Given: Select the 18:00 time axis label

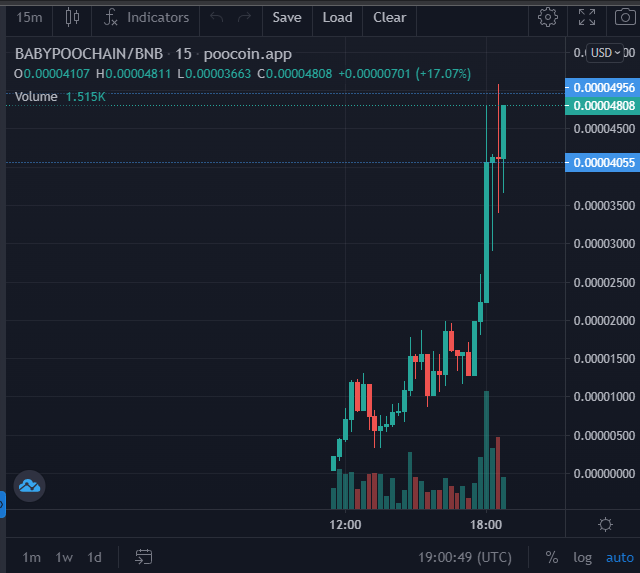Looking at the screenshot, I should coord(486,525).
